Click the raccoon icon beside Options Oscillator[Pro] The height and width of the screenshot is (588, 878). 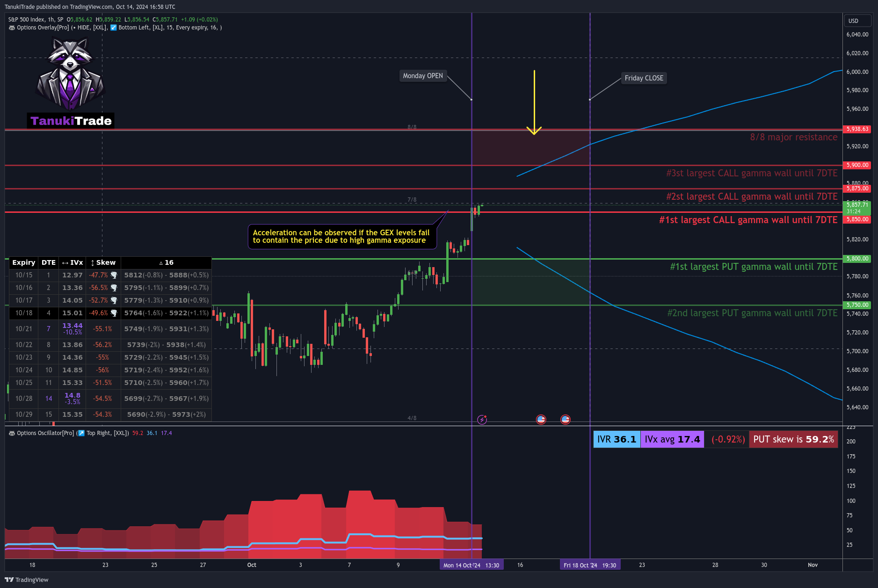coord(12,433)
